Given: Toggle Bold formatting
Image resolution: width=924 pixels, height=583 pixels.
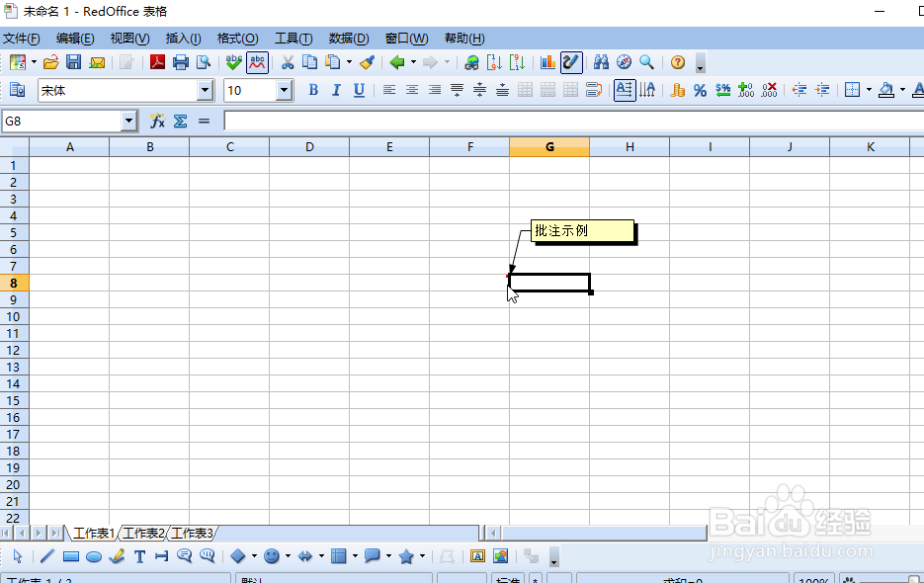Looking at the screenshot, I should coord(313,90).
